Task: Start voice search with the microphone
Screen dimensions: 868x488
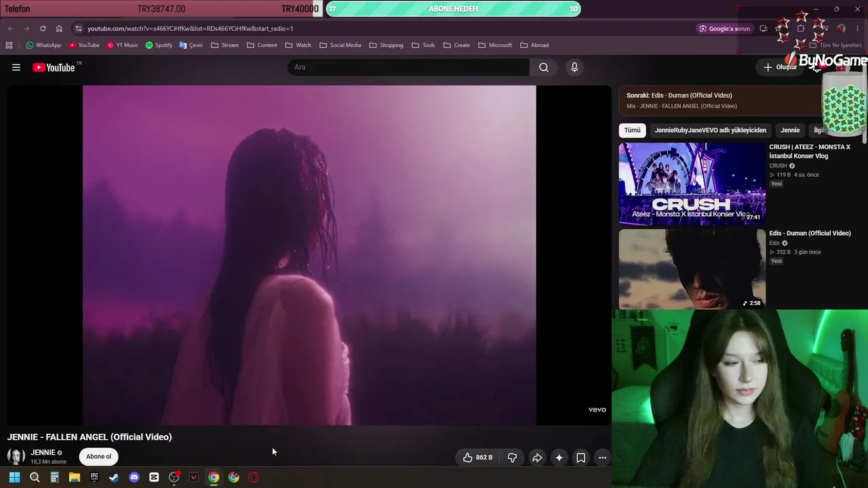Action: pyautogui.click(x=574, y=67)
